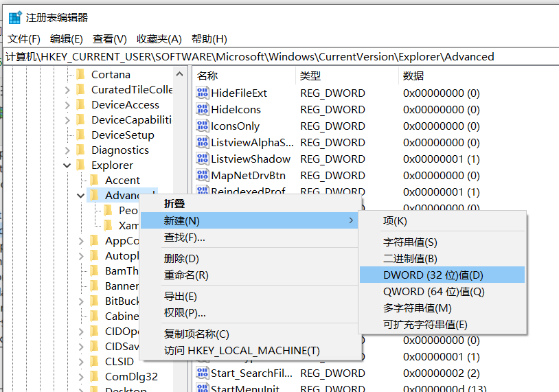
Task: Click the BamTh folder icon
Action: [95, 271]
